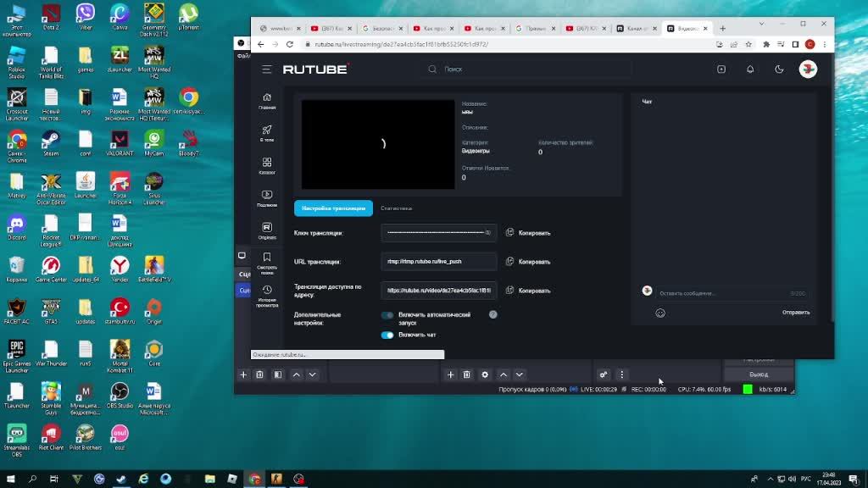Open taskbar search magnifier
The width and height of the screenshot is (868, 488).
pos(33,480)
